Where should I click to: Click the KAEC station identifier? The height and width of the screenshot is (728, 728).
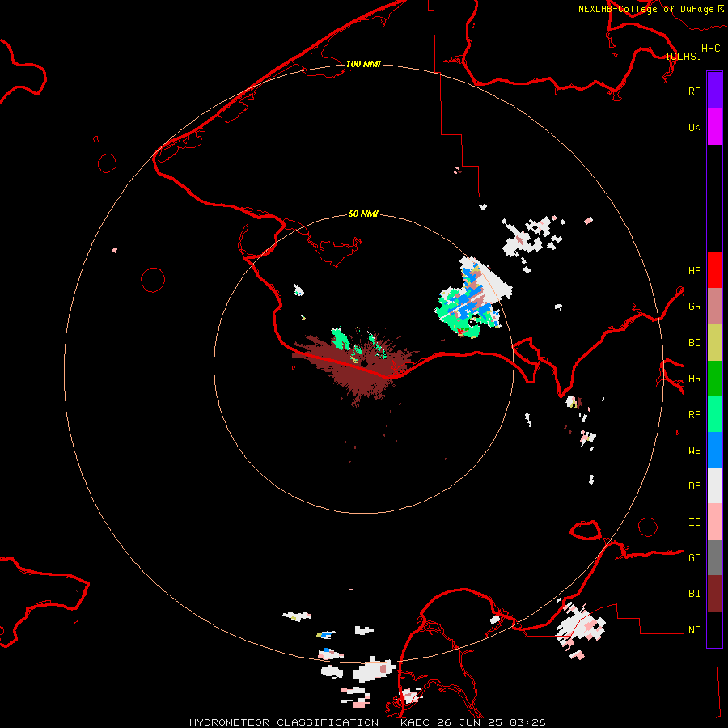[416, 722]
